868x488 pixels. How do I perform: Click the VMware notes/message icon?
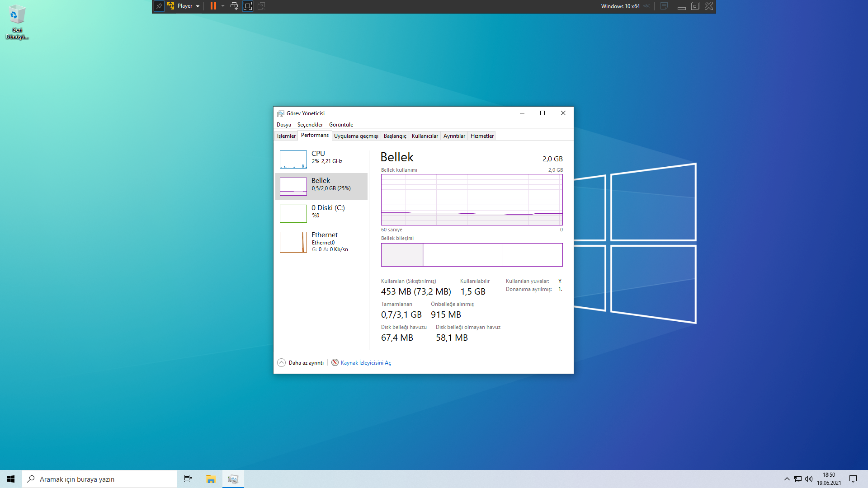pyautogui.click(x=664, y=6)
